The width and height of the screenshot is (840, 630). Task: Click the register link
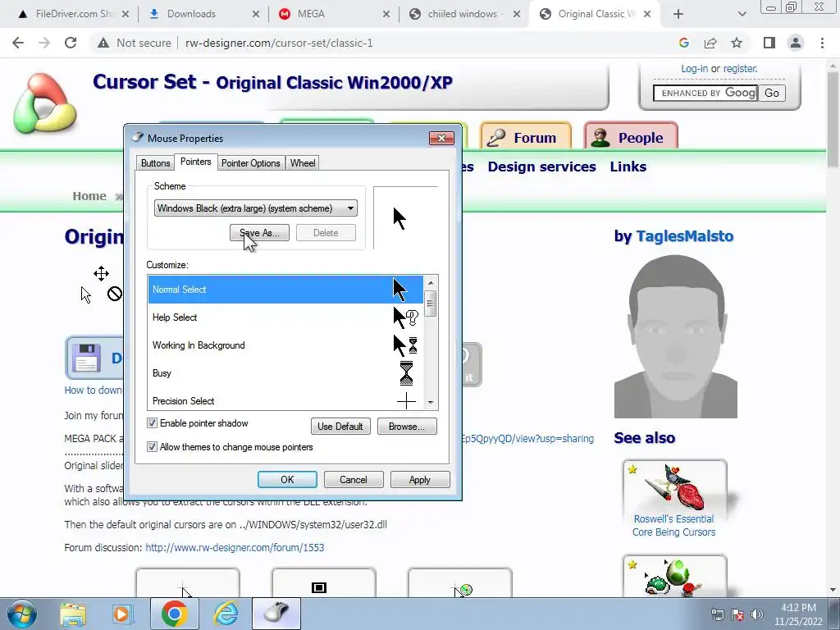point(741,69)
